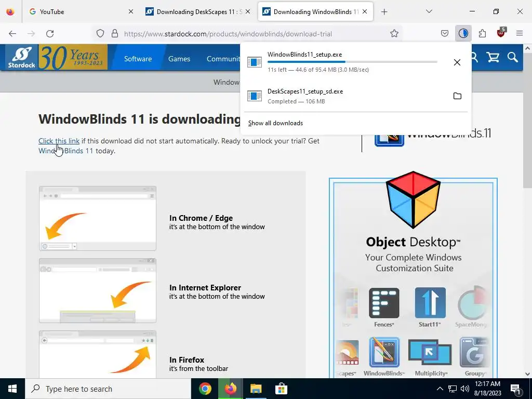Open a new tab with plus button
Viewport: 532px width, 399px height.
pyautogui.click(x=384, y=12)
